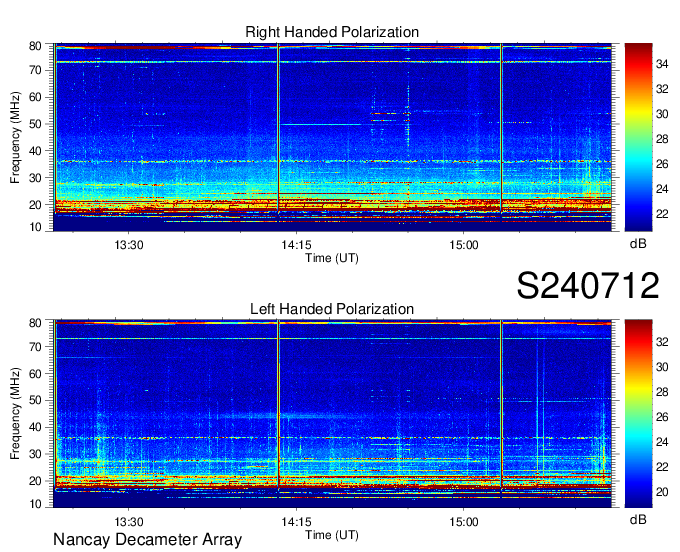
Task: Click the 60 MHz tick on Left Handed plot
Action: [35, 374]
